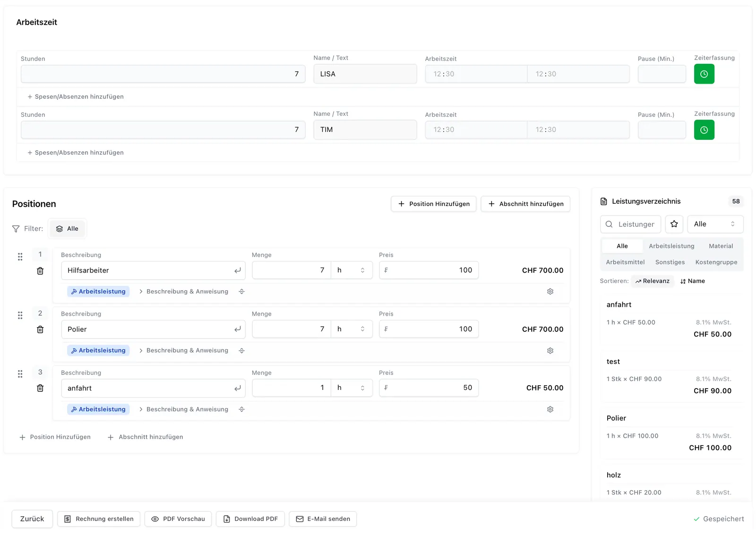Sort services by Name

click(693, 281)
